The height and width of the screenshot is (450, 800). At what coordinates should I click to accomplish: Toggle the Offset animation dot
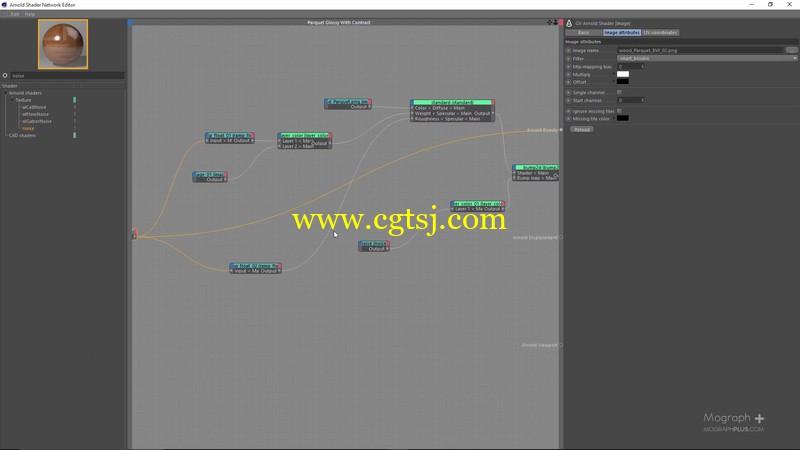568,82
